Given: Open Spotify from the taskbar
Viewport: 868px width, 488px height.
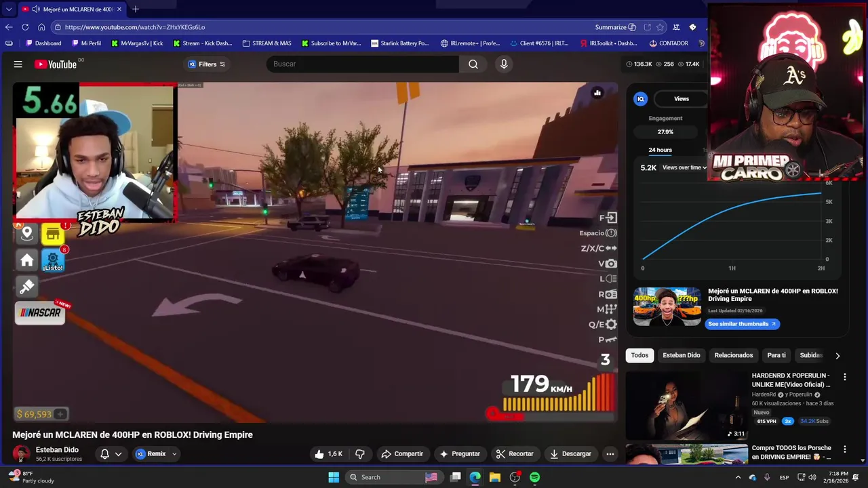Looking at the screenshot, I should 535,477.
